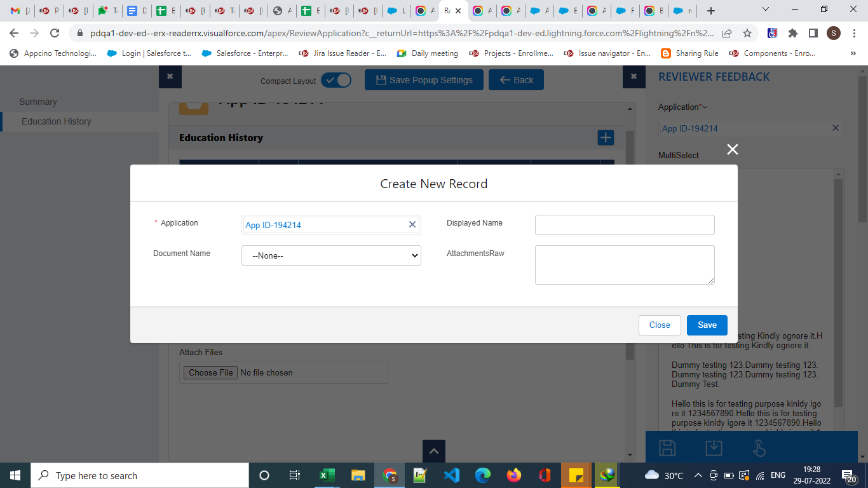The image size is (868, 488).
Task: Dismiss the Create New Record dialog with its X
Action: coord(732,149)
